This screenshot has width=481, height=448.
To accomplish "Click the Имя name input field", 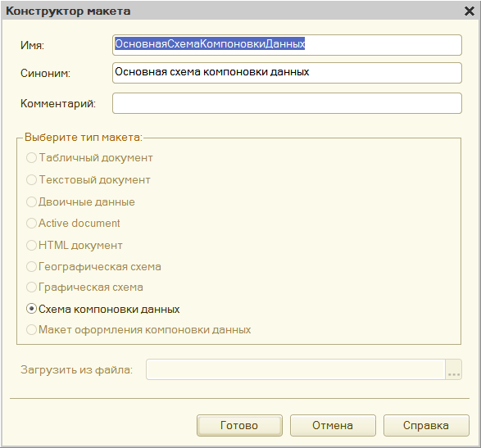I will 287,45.
